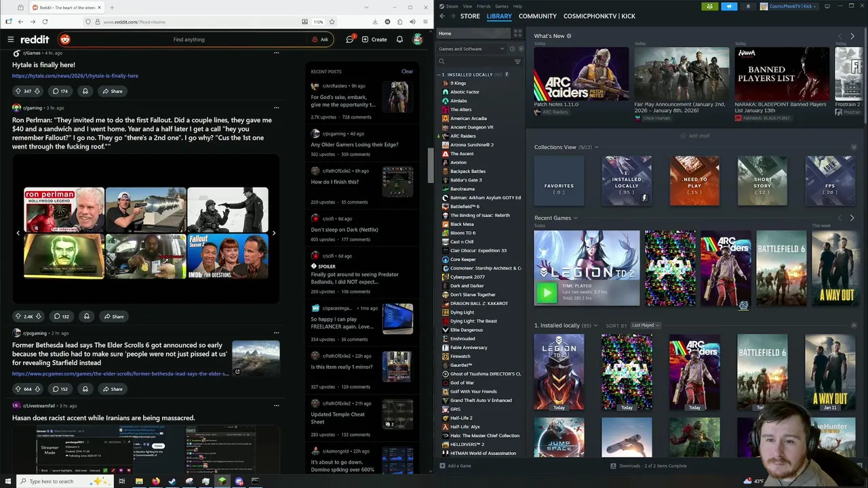Change Sort By Last Played dropdown
Image resolution: width=868 pixels, height=488 pixels.
[x=645, y=325]
